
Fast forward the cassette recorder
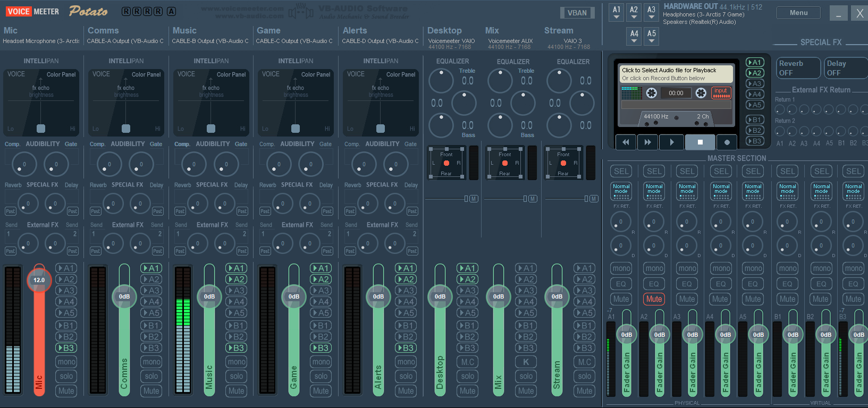647,142
